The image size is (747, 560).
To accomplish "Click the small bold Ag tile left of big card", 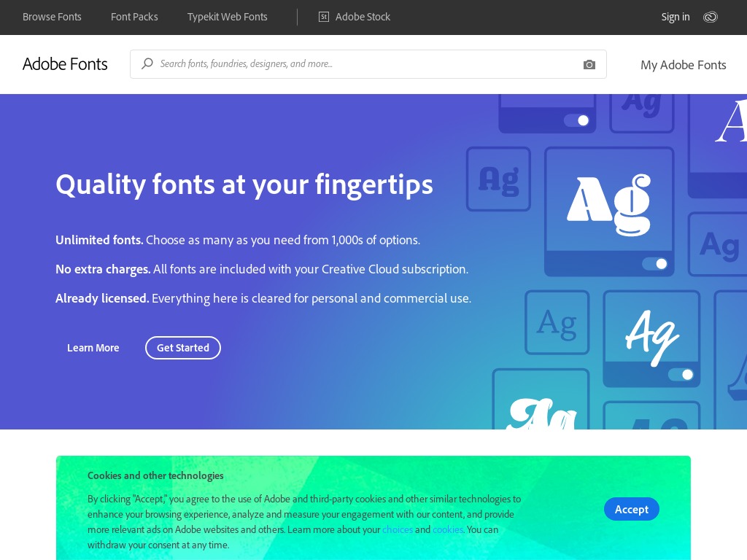I will coord(498,179).
